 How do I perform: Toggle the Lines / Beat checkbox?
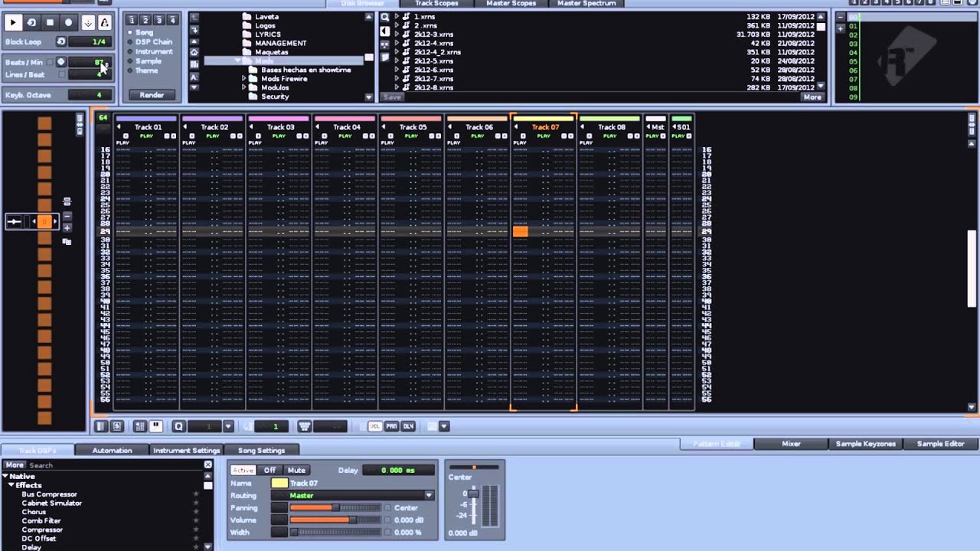(61, 74)
